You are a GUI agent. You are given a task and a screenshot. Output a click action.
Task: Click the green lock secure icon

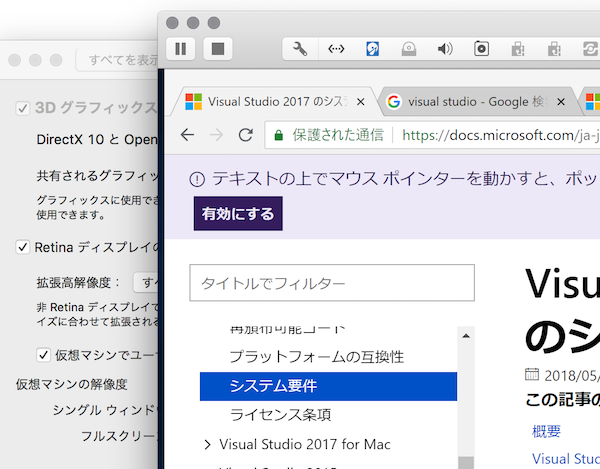click(x=279, y=135)
